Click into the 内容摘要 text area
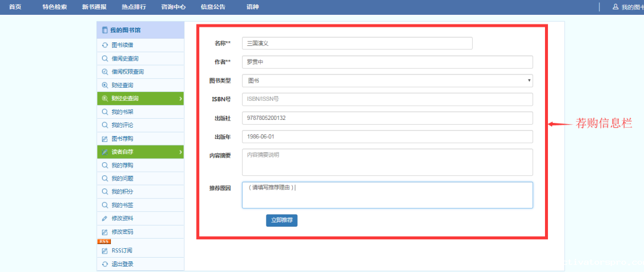The width and height of the screenshot is (644, 272). point(387,162)
